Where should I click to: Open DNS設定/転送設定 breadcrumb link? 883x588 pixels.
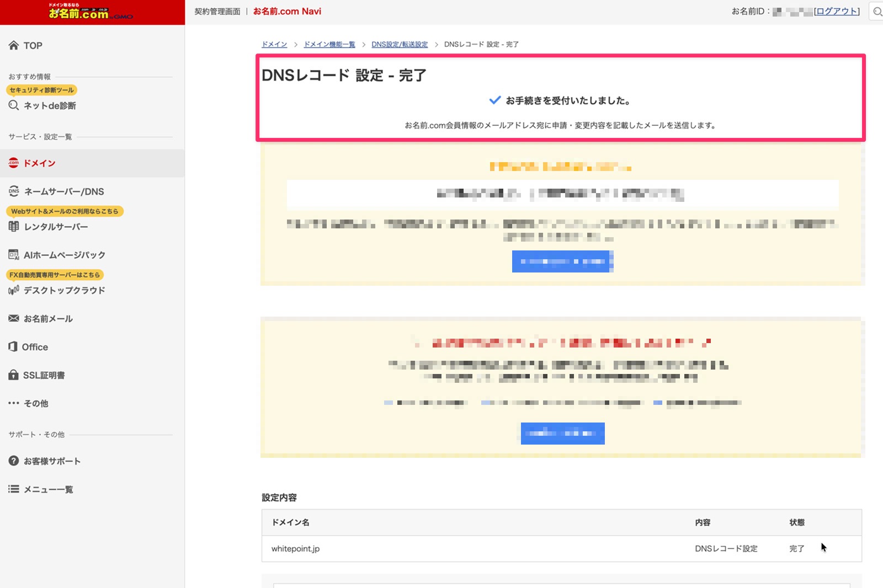400,44
